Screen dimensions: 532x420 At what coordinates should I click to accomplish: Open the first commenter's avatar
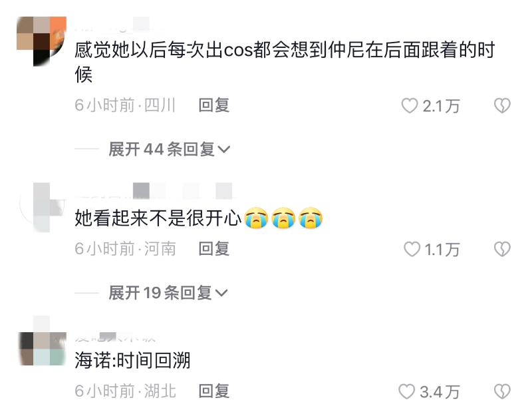click(x=41, y=41)
